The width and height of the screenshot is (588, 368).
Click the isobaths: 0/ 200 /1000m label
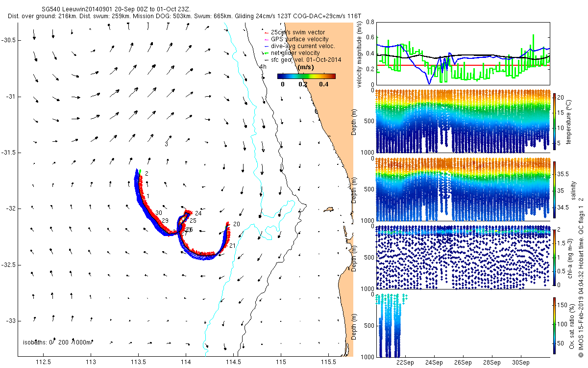(58, 342)
